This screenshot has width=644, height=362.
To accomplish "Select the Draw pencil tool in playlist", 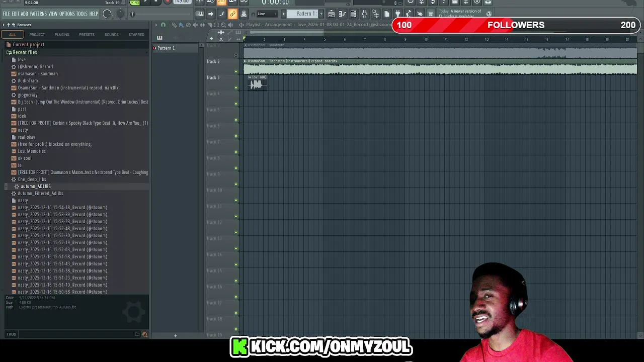I will point(174,25).
